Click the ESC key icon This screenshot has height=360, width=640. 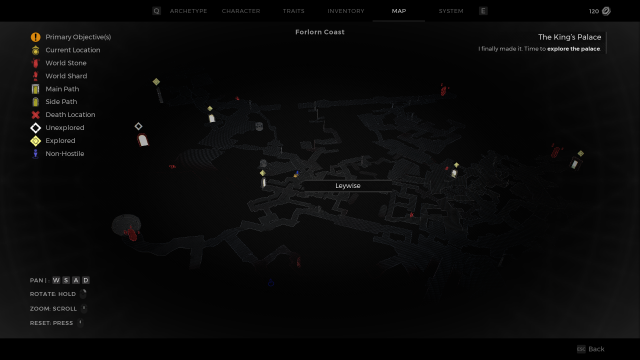pyautogui.click(x=581, y=349)
